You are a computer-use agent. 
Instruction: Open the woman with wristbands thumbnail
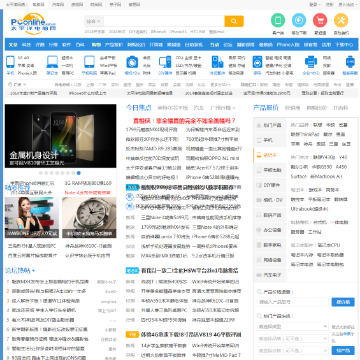pos(32,217)
